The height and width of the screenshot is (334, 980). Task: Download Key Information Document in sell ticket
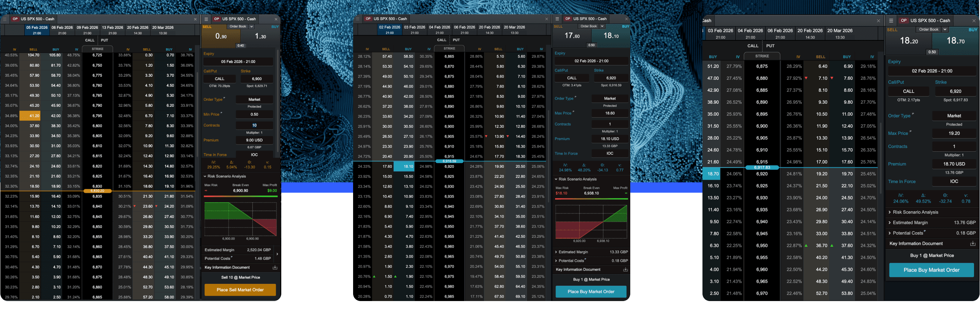275,268
